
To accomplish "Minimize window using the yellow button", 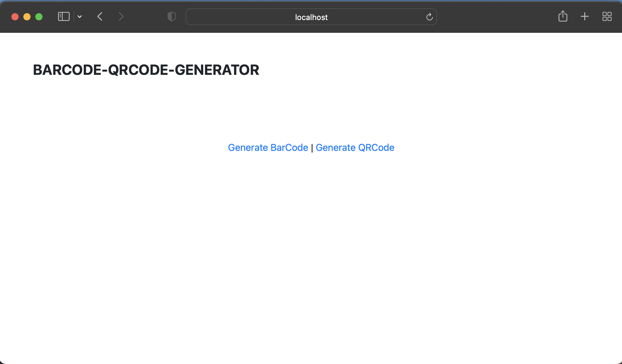I will [x=27, y=17].
